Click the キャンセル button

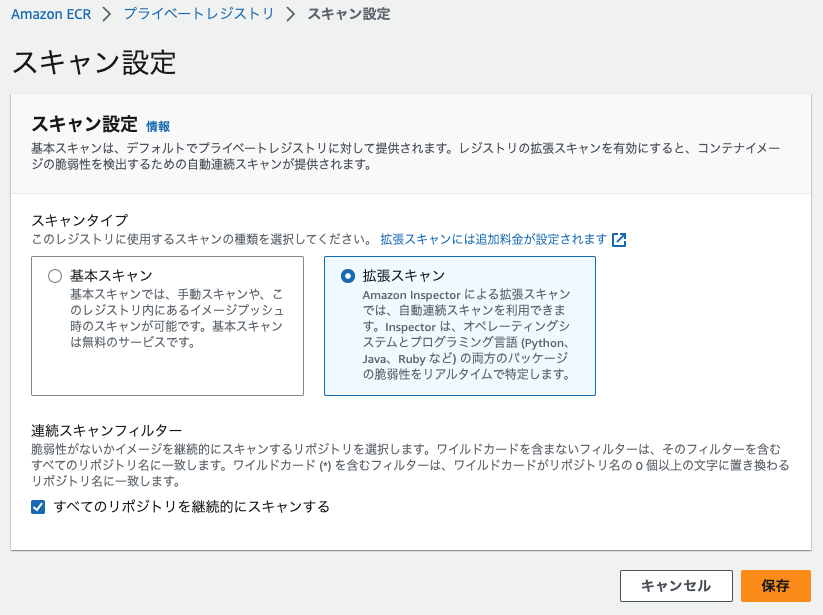(676, 586)
